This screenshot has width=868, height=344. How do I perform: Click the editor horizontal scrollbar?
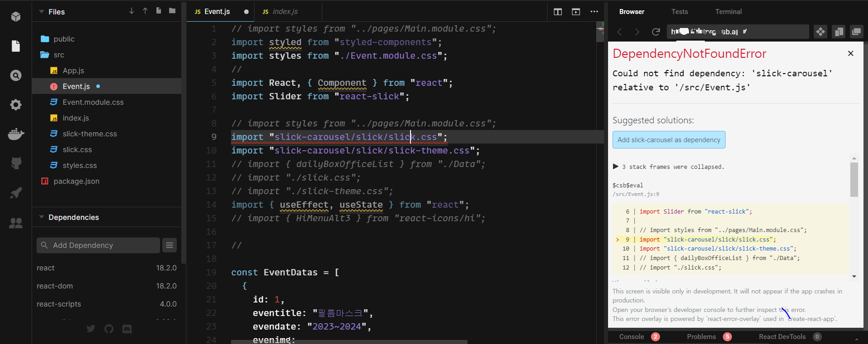tap(349, 342)
